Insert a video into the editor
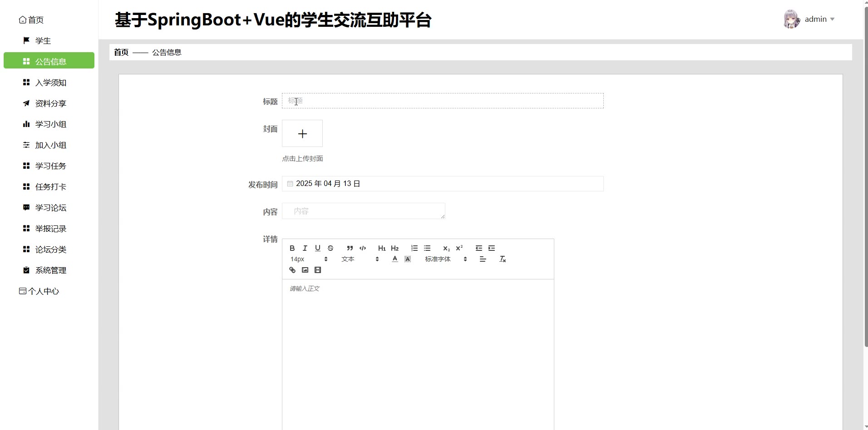The width and height of the screenshot is (868, 430). 318,270
